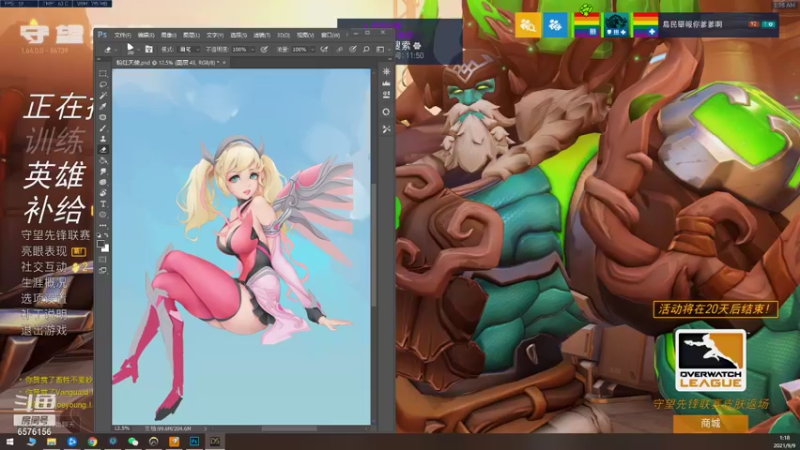
Task: Select the Clone Stamp tool
Action: 103,139
